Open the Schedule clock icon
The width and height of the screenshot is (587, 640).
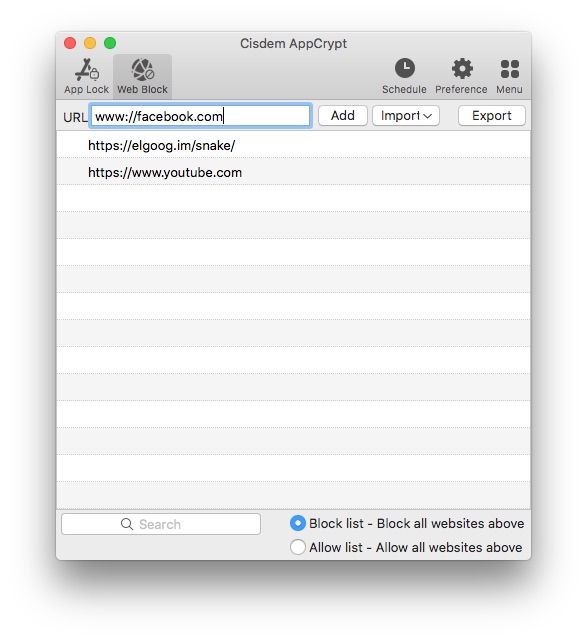405,69
